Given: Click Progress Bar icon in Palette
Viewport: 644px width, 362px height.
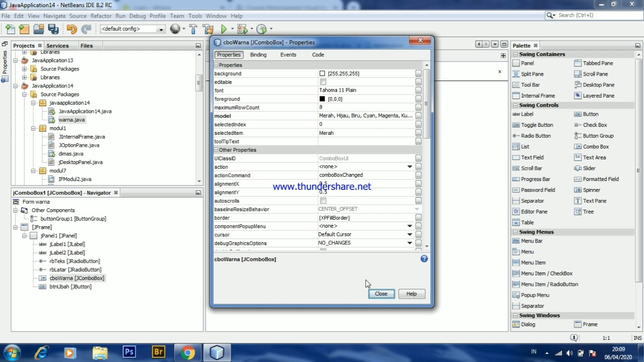Looking at the screenshot, I should click(516, 179).
